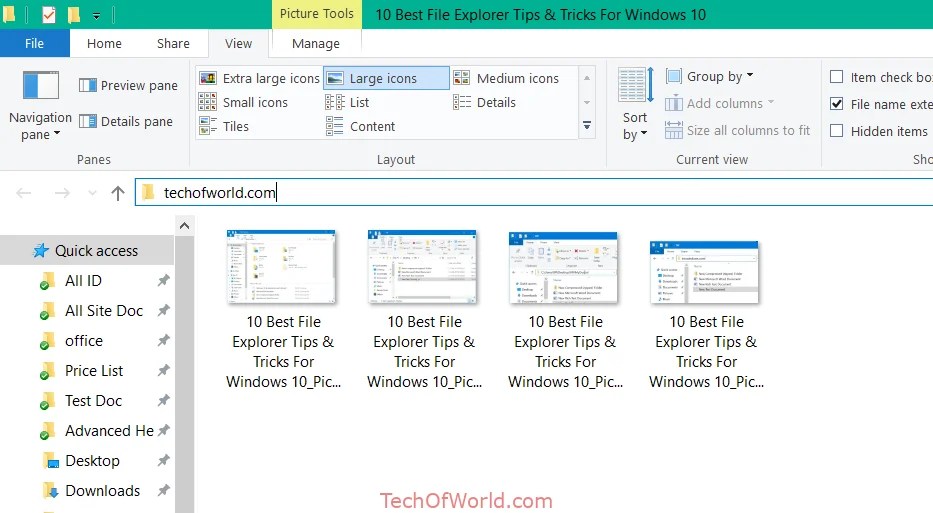Screen dimensions: 933x513
Task: Switch to the Share ribbon tab
Action: [x=173, y=43]
